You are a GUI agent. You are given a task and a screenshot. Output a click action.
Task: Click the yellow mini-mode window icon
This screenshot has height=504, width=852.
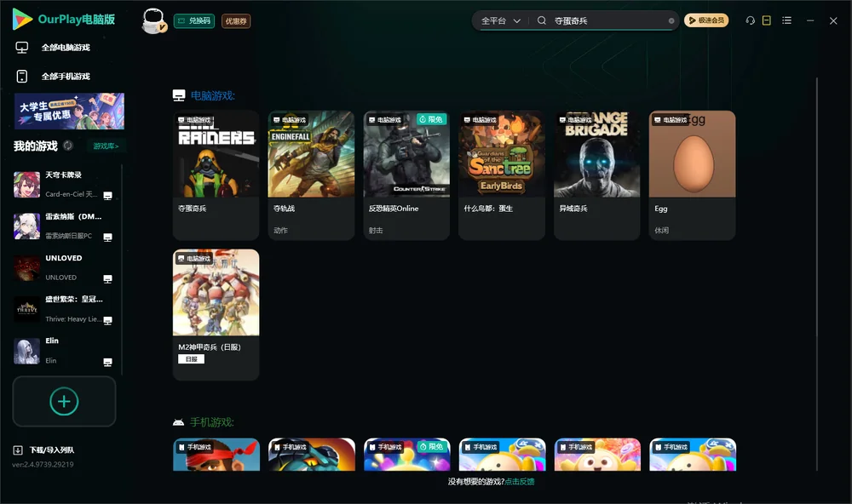pyautogui.click(x=766, y=20)
